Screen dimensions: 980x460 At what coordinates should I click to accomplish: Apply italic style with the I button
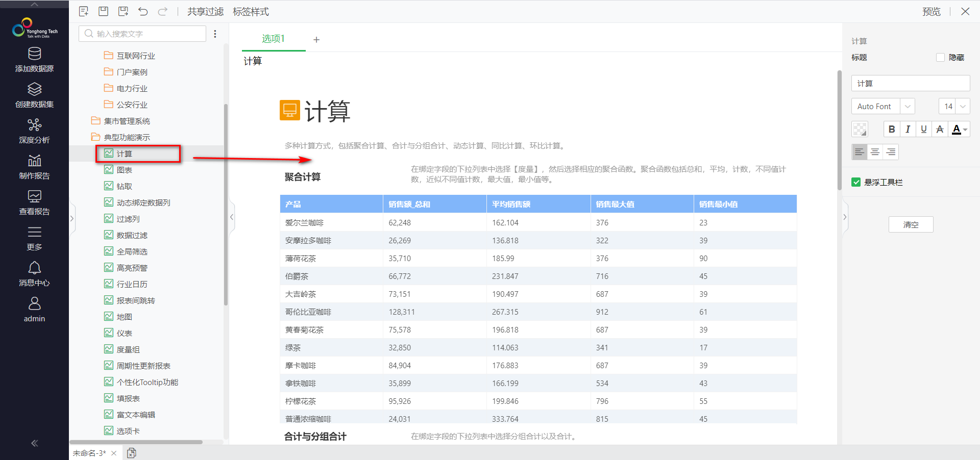(908, 129)
